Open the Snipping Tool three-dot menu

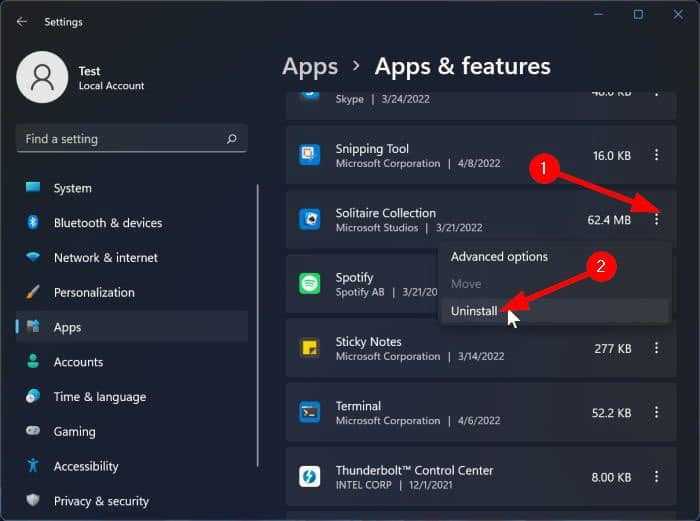(x=656, y=155)
